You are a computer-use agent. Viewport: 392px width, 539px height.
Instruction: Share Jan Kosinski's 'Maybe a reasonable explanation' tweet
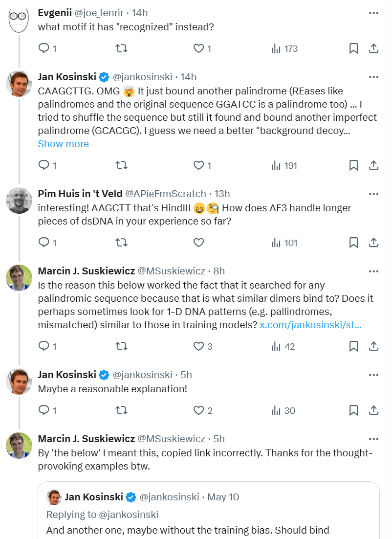[x=373, y=410]
